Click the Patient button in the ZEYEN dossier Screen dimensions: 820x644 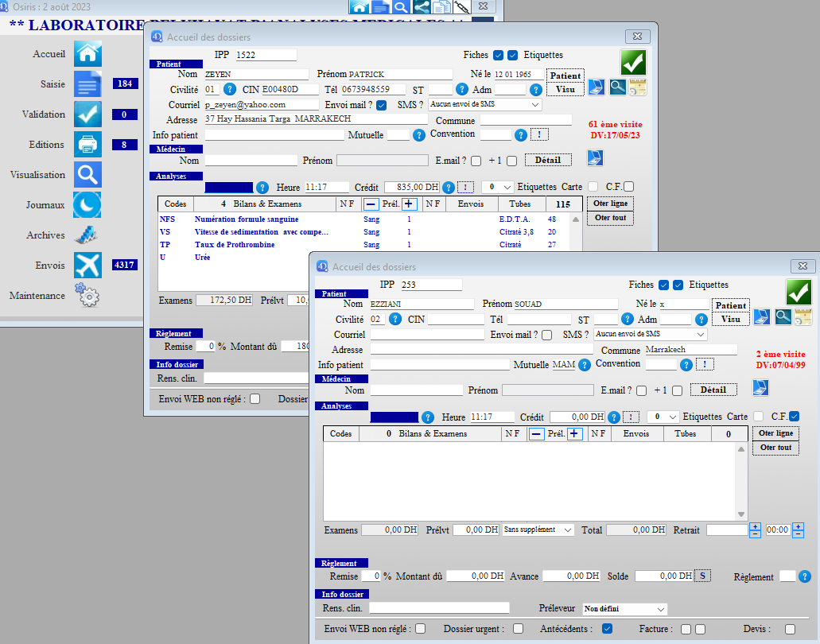point(565,76)
